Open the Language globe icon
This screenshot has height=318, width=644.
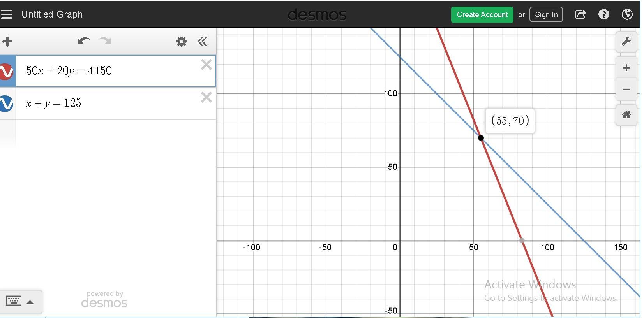click(627, 14)
